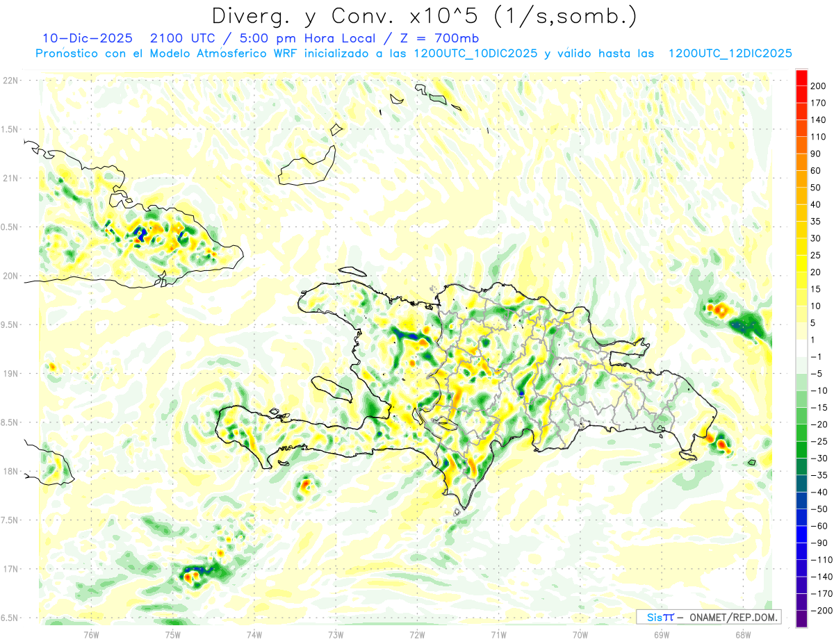Click the '110' value on the color scale

(x=818, y=137)
